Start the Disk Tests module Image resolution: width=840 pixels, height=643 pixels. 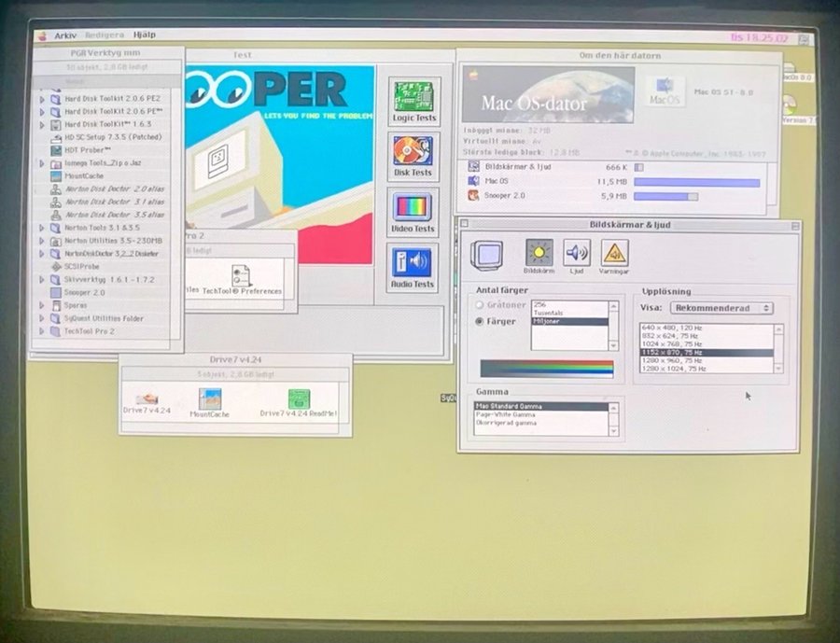point(413,156)
